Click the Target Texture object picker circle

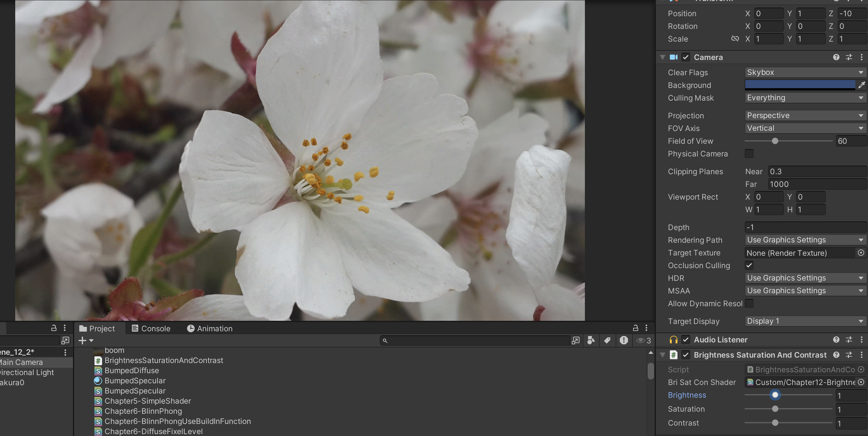(861, 253)
